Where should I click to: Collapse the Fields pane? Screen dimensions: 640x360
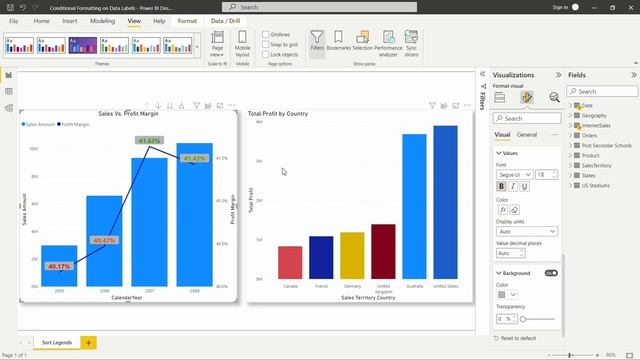(x=633, y=75)
